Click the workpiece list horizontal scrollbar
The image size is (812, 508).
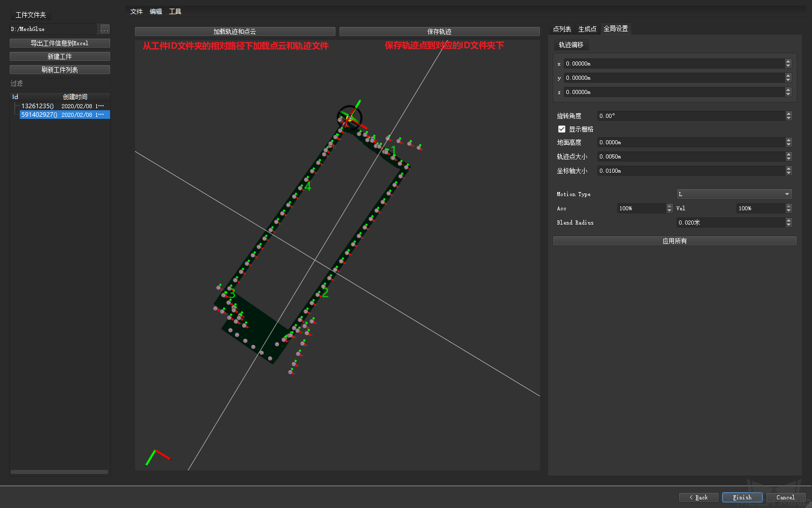coord(59,472)
